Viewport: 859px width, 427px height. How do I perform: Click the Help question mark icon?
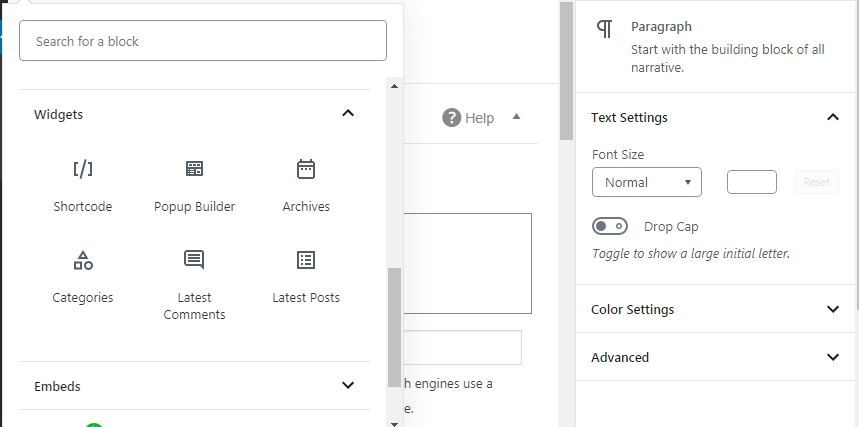[x=452, y=118]
